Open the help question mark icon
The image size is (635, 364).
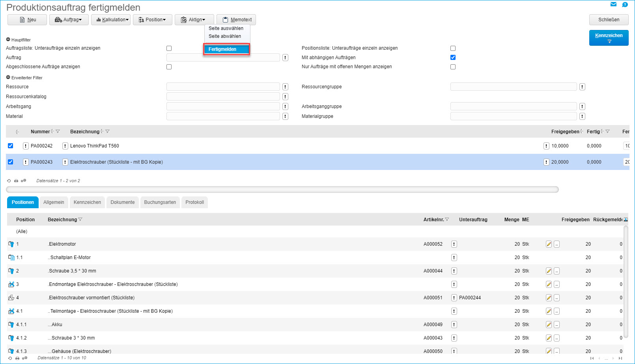tap(625, 4)
